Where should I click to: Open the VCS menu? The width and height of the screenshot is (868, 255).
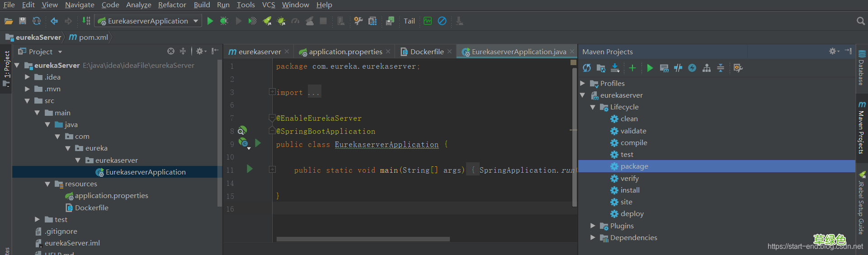coord(269,5)
